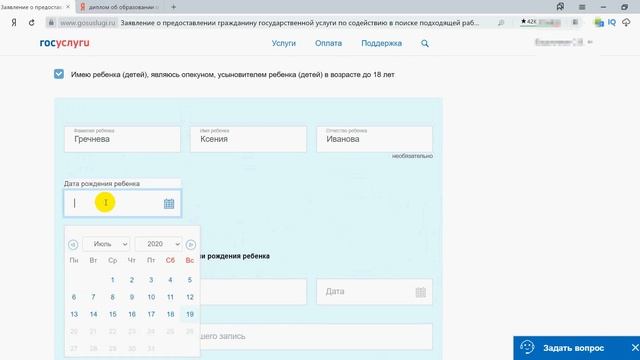The height and width of the screenshot is (360, 640).
Task: Click the lock icon in address bar
Action: (x=51, y=23)
